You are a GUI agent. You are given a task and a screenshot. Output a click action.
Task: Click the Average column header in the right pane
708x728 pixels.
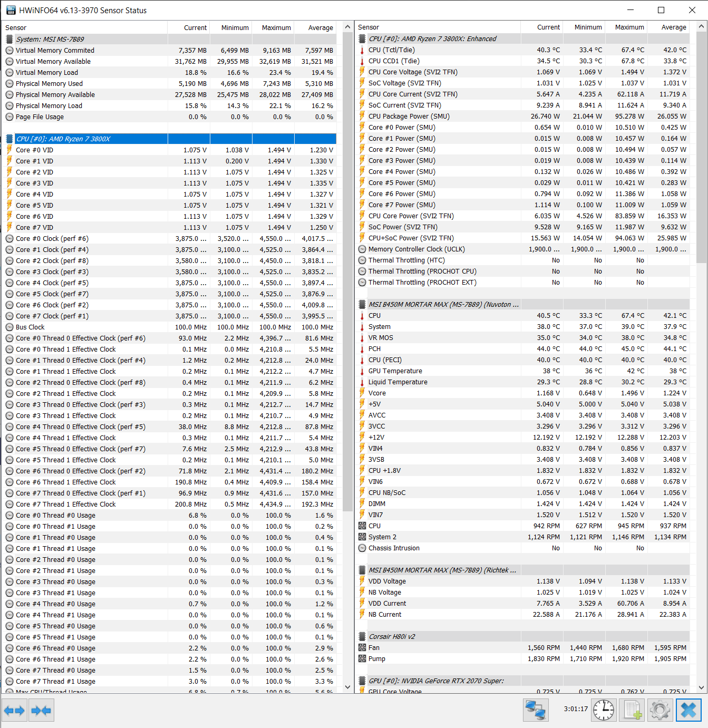(x=668, y=27)
